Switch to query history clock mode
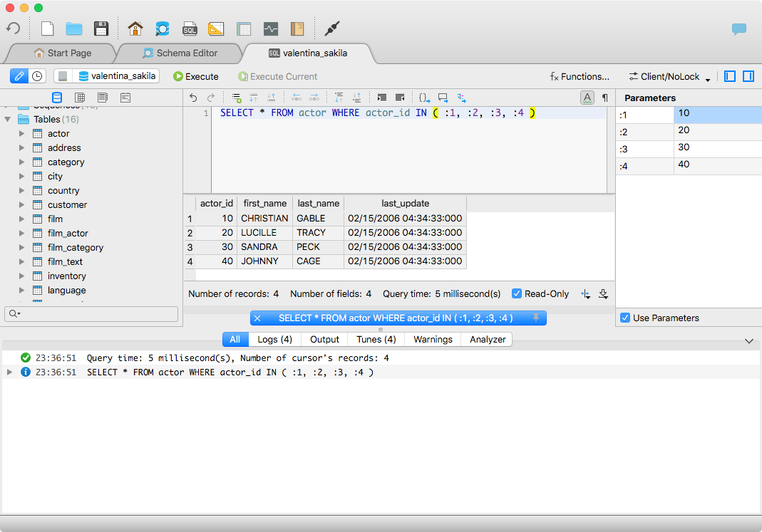Image resolution: width=762 pixels, height=532 pixels. [x=37, y=76]
